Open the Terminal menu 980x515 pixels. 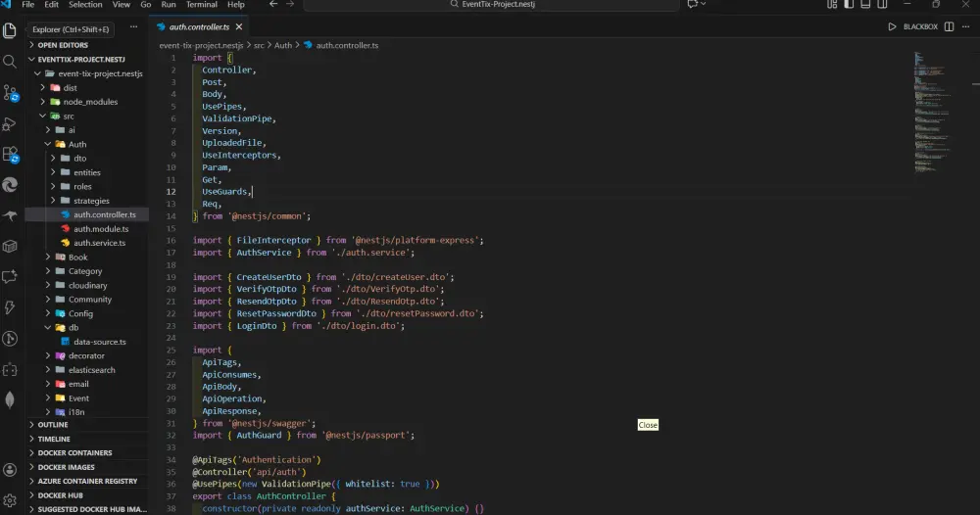pyautogui.click(x=202, y=5)
